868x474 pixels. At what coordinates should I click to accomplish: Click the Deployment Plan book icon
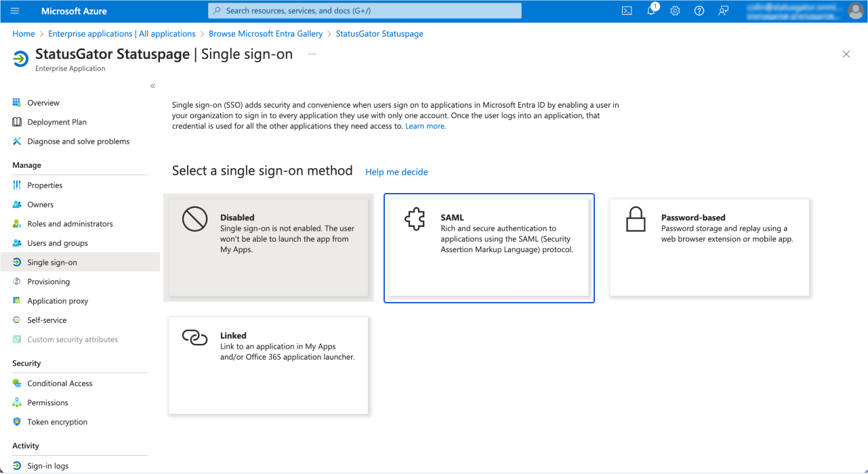pyautogui.click(x=17, y=122)
